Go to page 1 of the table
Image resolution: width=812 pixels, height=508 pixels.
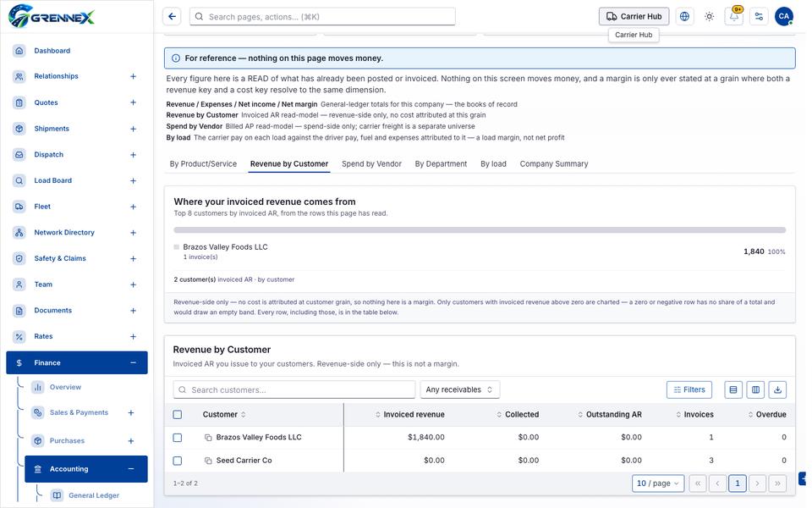[738, 483]
